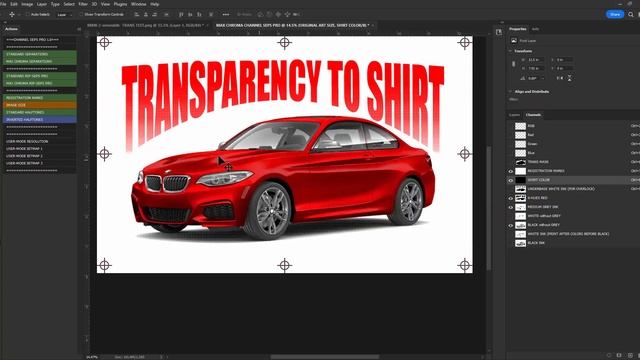Image resolution: width=640 pixels, height=360 pixels.
Task: Run the MAX CHROMA SEPARATIONS action
Action: (x=40, y=61)
